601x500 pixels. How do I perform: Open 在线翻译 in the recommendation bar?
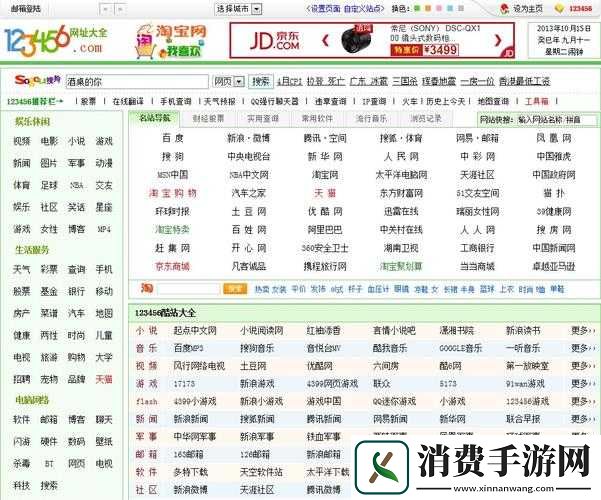tap(128, 101)
